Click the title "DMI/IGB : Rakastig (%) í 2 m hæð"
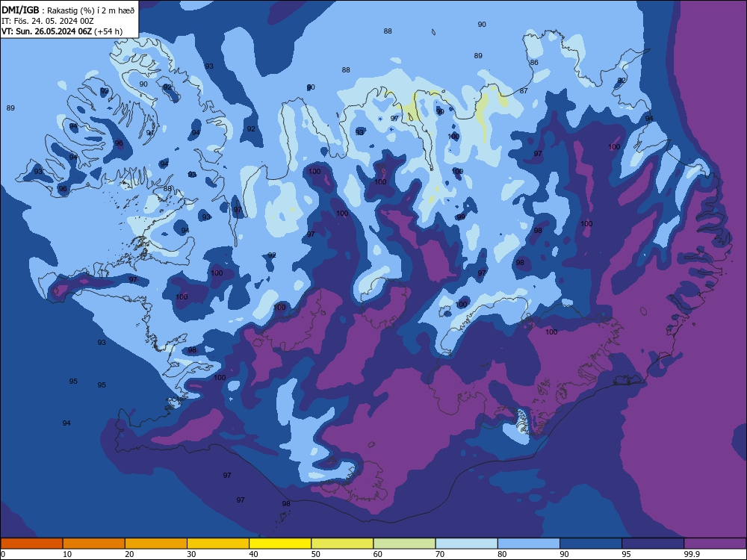The width and height of the screenshot is (747, 560). pyautogui.click(x=68, y=10)
